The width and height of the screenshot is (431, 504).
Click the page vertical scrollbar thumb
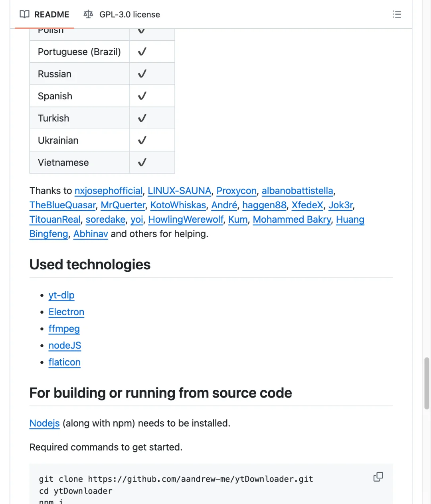pyautogui.click(x=427, y=383)
